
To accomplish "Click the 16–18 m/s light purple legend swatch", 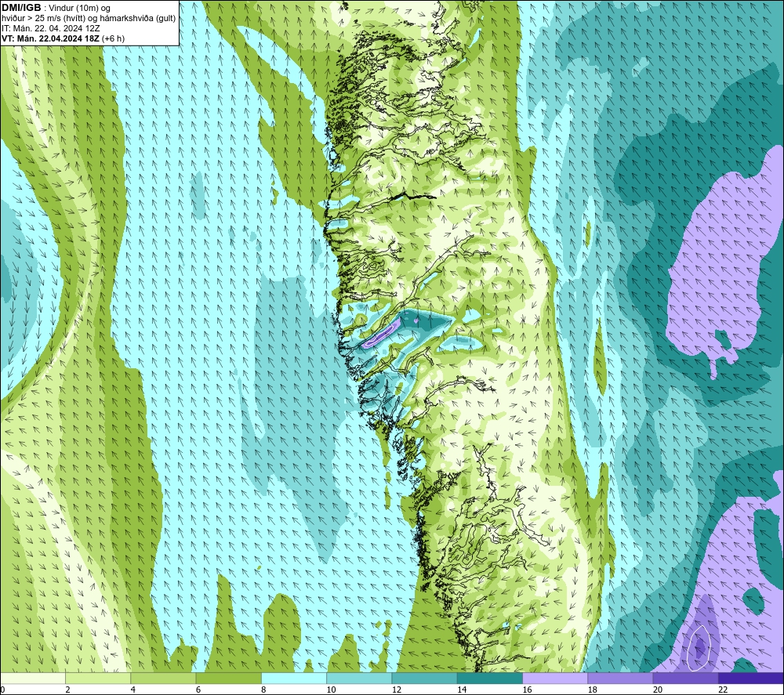I will tap(555, 678).
